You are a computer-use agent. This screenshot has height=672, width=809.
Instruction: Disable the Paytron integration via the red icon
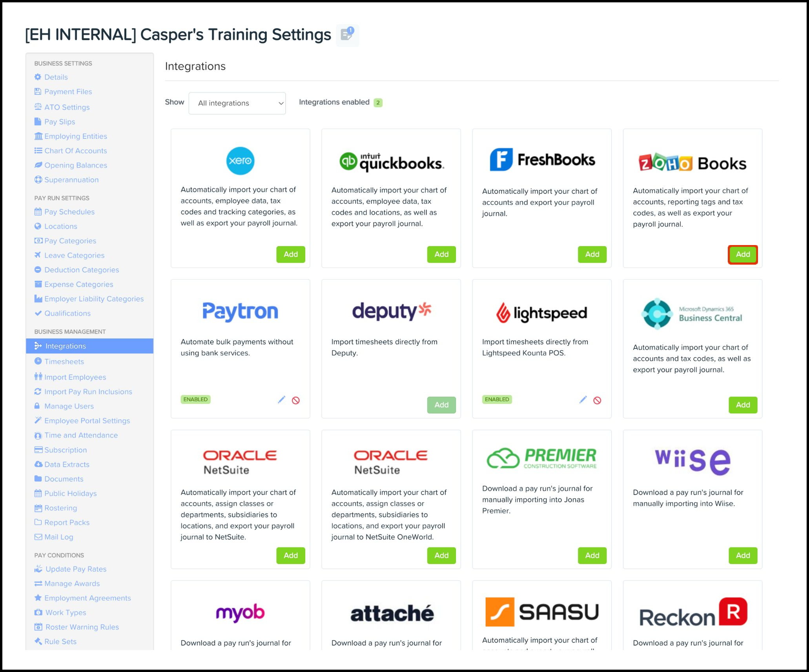296,400
